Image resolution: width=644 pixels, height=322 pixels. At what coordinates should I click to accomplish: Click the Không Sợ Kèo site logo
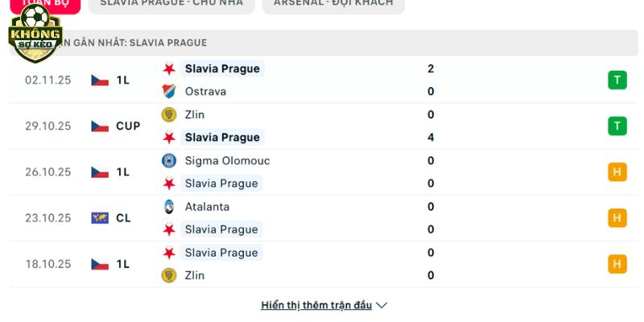35,34
